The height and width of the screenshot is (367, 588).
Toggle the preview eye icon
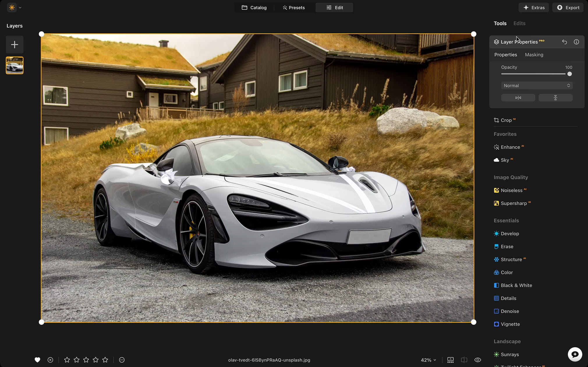click(x=477, y=360)
